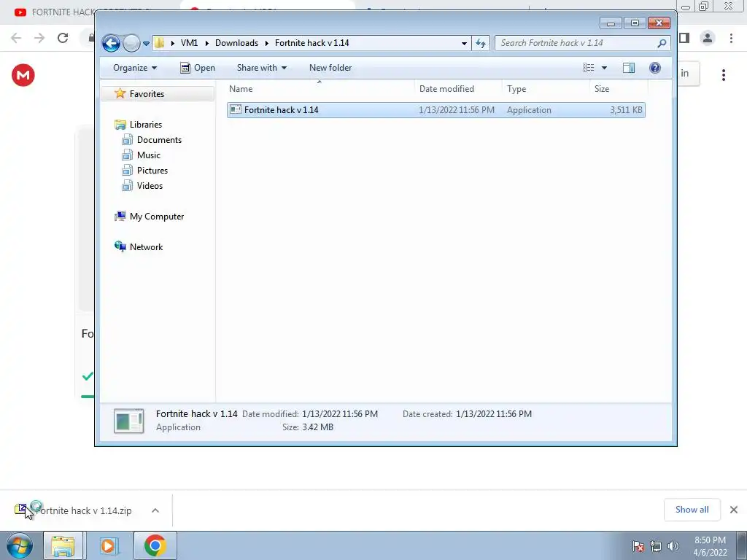This screenshot has height=560, width=747.
Task: Click the application icon in file row
Action: pos(236,110)
